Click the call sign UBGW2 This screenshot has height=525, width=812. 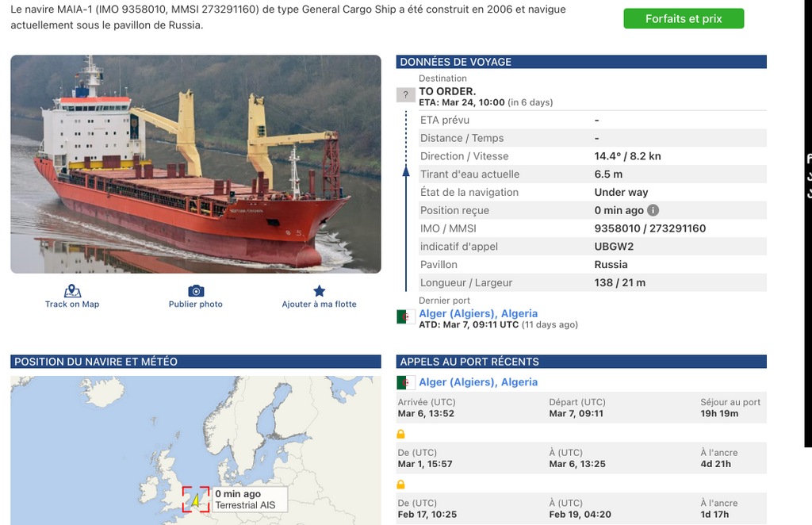click(614, 247)
